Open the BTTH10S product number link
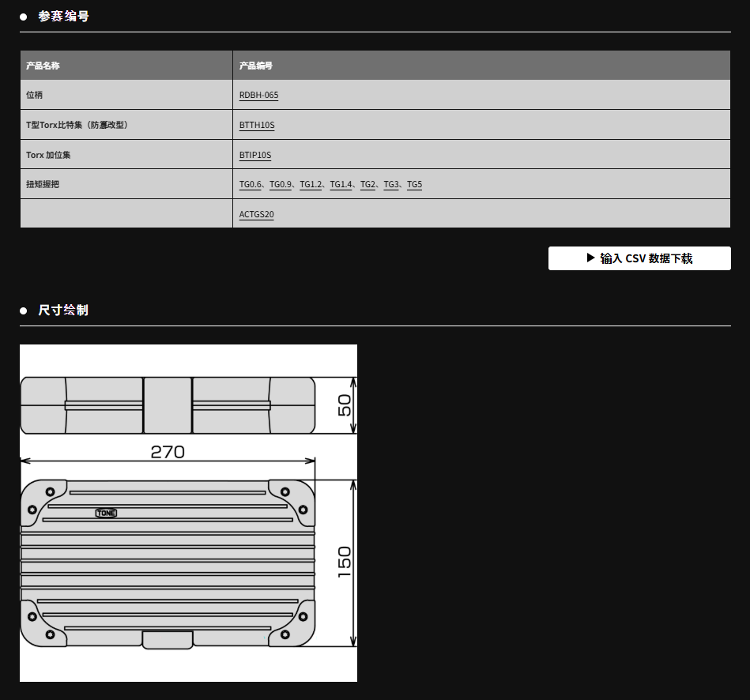 coord(257,125)
